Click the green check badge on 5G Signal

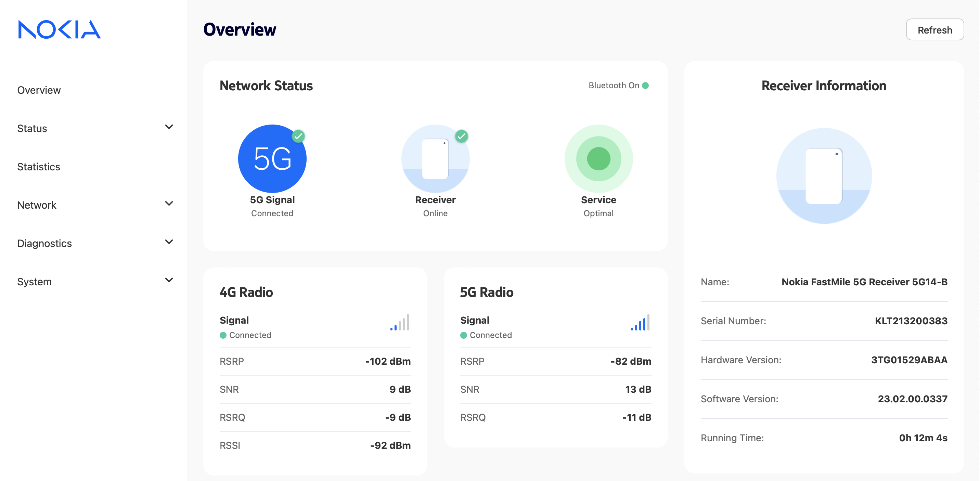tap(298, 136)
